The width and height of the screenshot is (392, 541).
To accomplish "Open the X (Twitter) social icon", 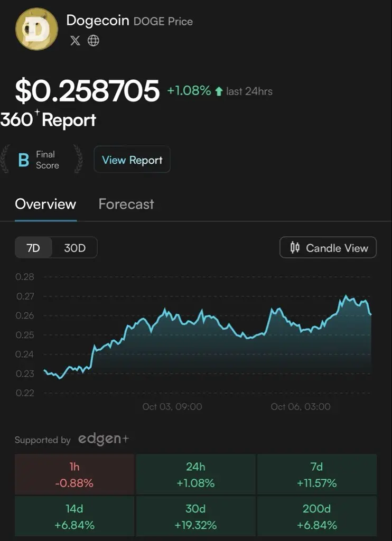I will pyautogui.click(x=76, y=41).
